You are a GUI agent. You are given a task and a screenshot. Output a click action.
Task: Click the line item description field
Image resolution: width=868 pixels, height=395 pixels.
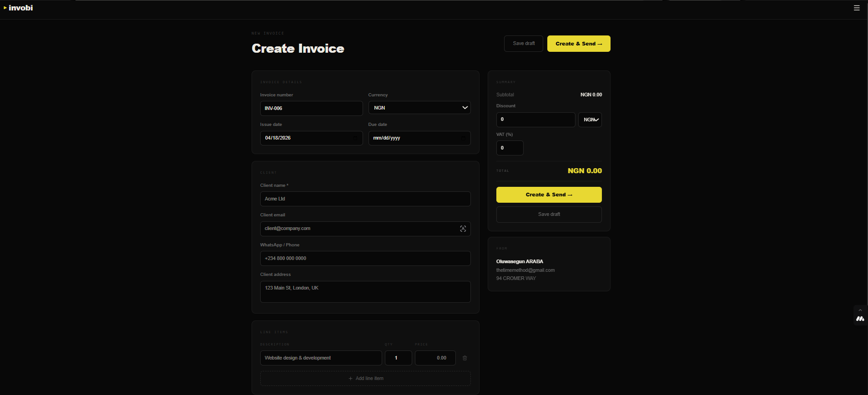click(321, 358)
